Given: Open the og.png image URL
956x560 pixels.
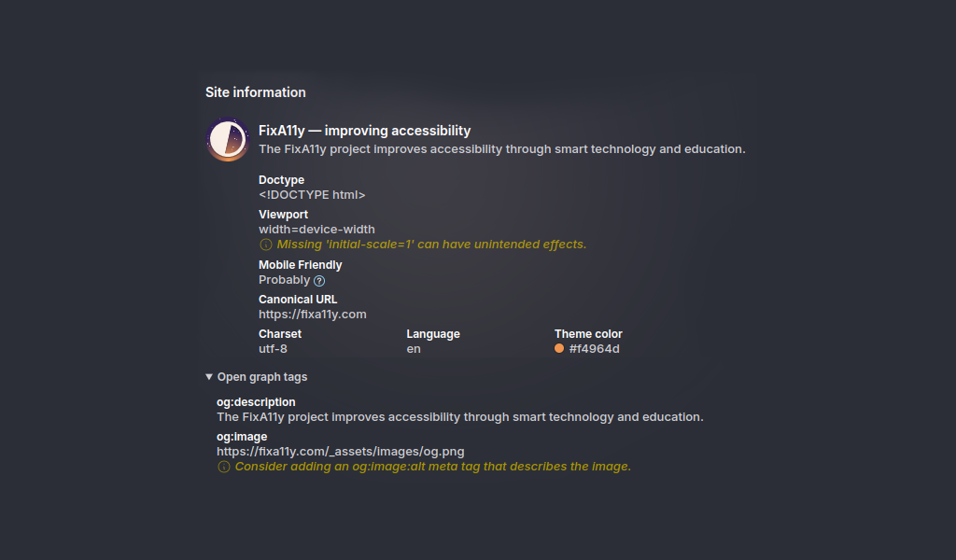Looking at the screenshot, I should pos(340,452).
